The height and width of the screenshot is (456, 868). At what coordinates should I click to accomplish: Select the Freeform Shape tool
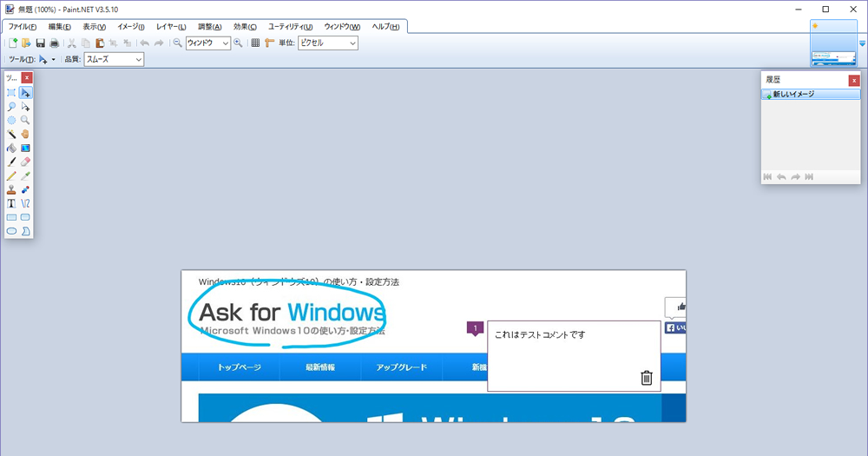click(x=25, y=231)
